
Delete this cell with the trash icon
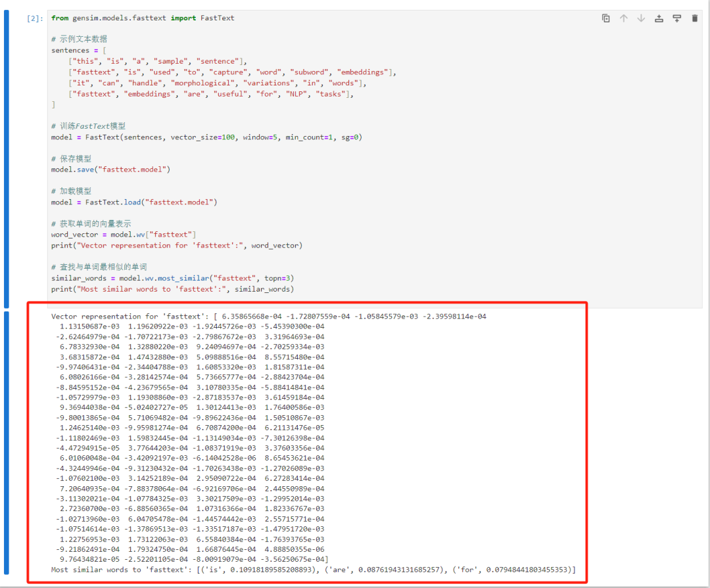click(x=695, y=18)
